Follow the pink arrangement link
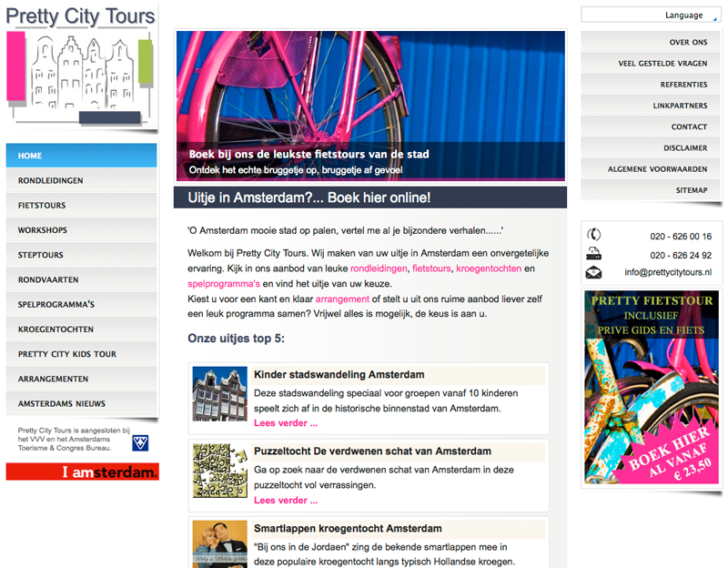The width and height of the screenshot is (728, 568). [342, 299]
